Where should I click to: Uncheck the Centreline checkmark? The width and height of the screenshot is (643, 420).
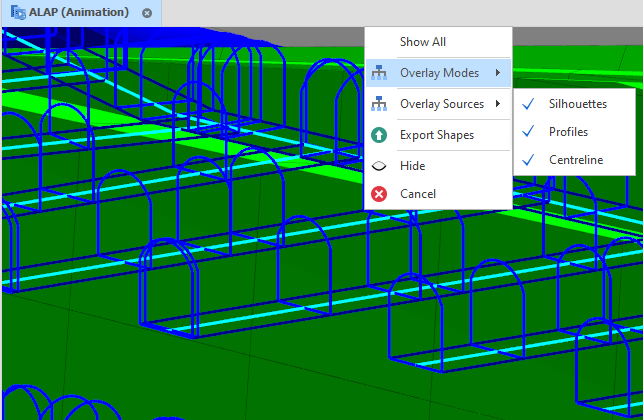[x=529, y=160]
